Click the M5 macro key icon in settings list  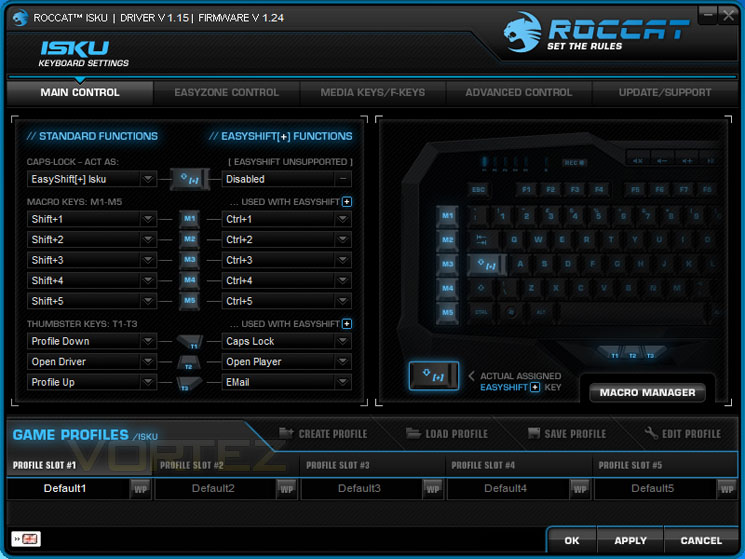190,301
